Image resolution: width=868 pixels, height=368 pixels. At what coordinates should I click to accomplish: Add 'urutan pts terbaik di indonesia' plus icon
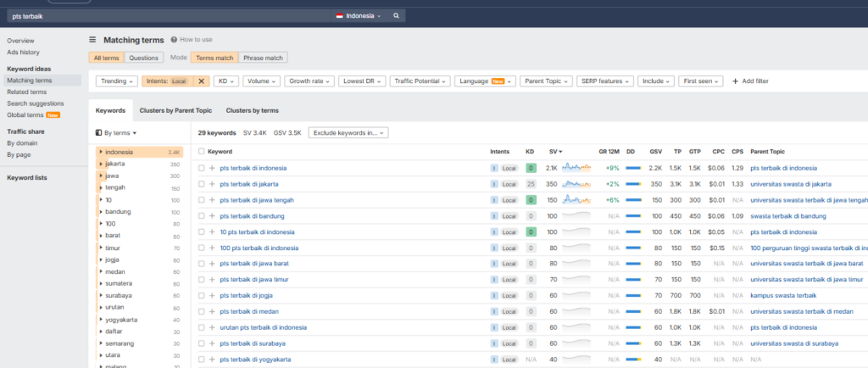tap(212, 327)
